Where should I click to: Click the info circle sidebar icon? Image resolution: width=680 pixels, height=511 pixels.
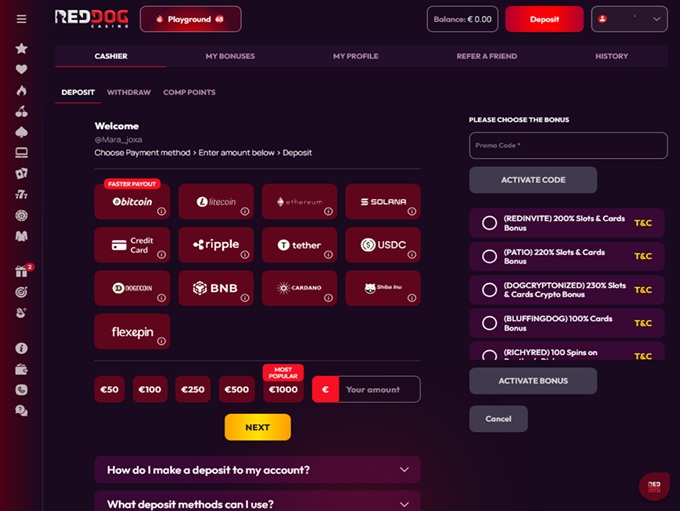21,348
